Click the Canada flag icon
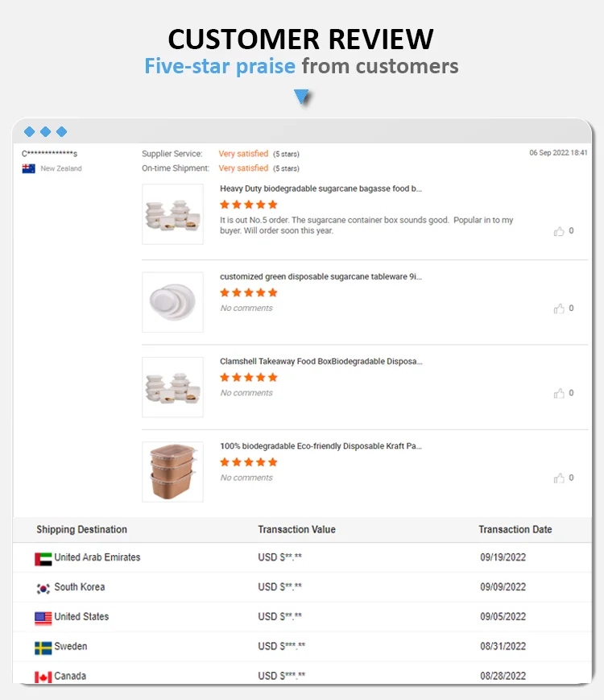Screen dimensions: 604x700 (43, 677)
